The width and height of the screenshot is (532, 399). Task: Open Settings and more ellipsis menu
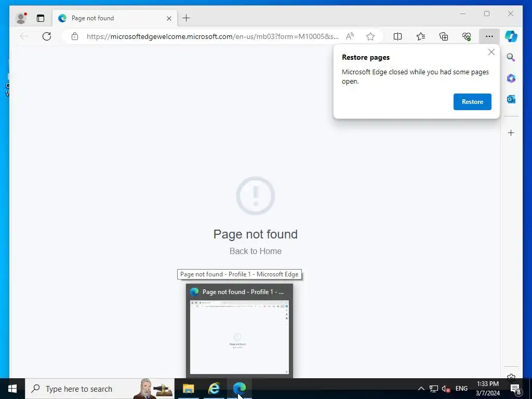pyautogui.click(x=489, y=36)
